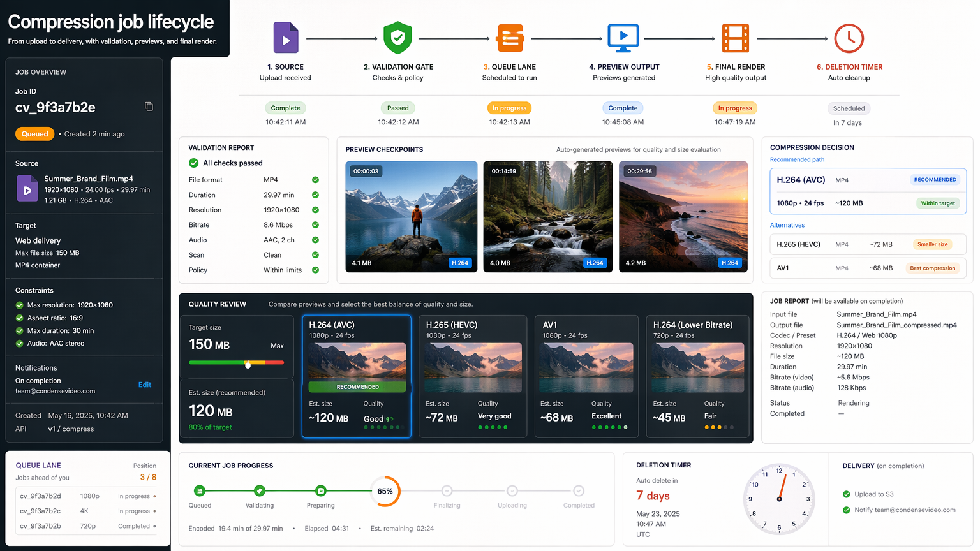Click the Completed step icon
The image size is (980, 551).
tap(579, 490)
